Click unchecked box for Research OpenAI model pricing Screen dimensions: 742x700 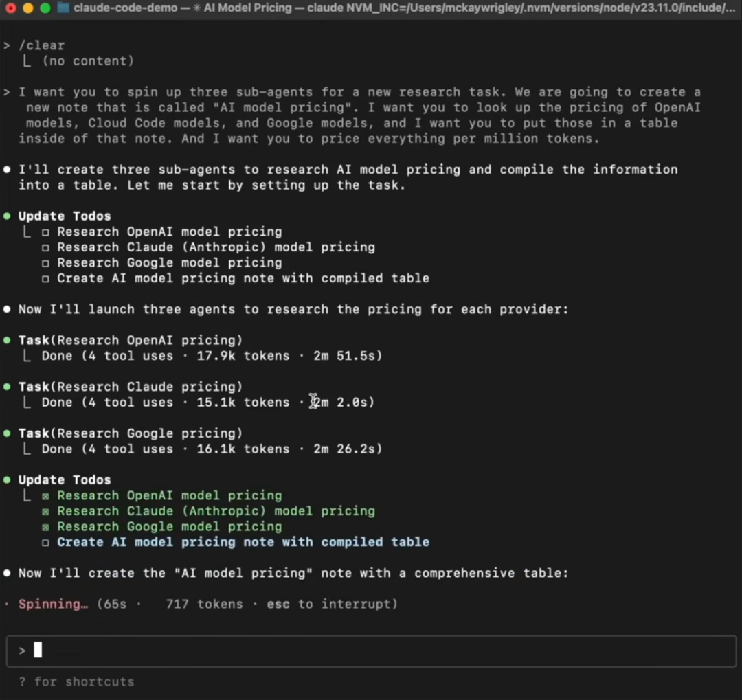tap(45, 232)
